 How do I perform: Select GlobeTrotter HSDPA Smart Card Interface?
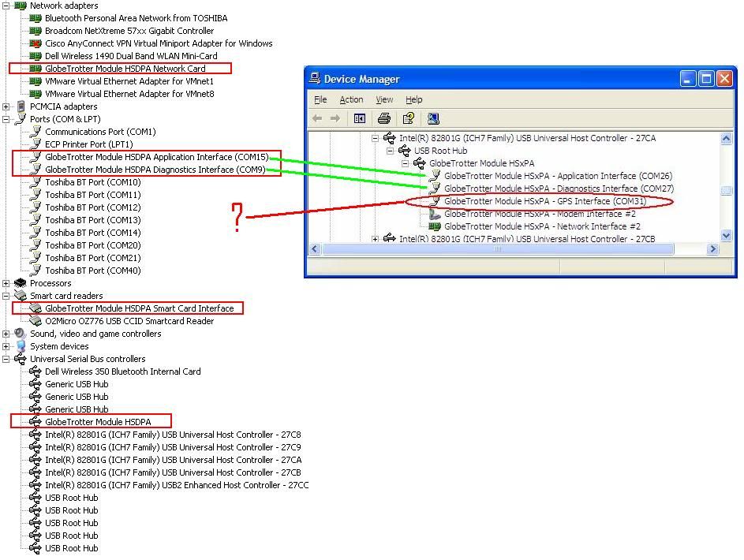tap(140, 308)
